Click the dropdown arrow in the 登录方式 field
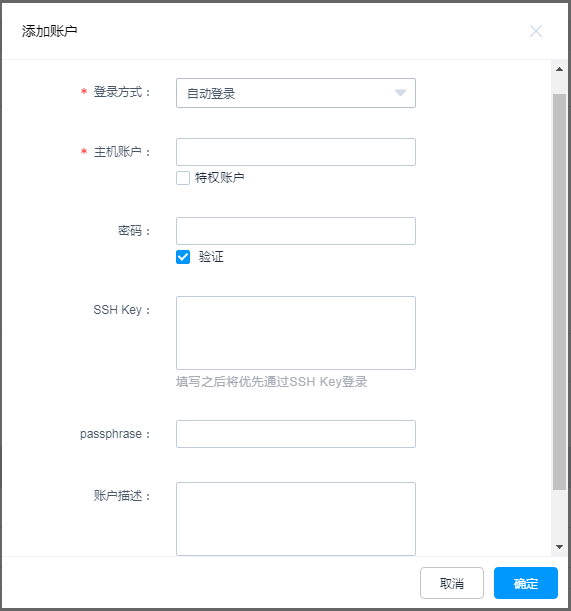Viewport: 571px width, 611px height. (400, 93)
